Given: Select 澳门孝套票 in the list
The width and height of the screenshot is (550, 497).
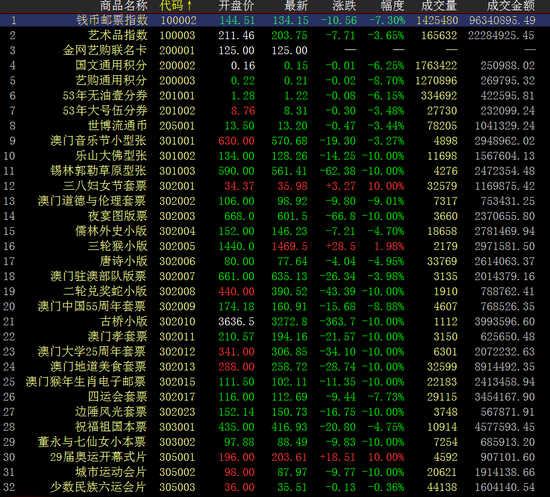Looking at the screenshot, I should click(x=118, y=337).
